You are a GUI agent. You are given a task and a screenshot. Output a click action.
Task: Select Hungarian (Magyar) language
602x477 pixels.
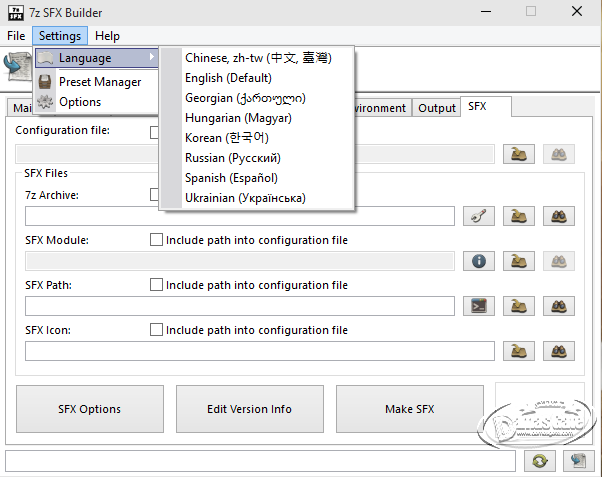click(238, 118)
